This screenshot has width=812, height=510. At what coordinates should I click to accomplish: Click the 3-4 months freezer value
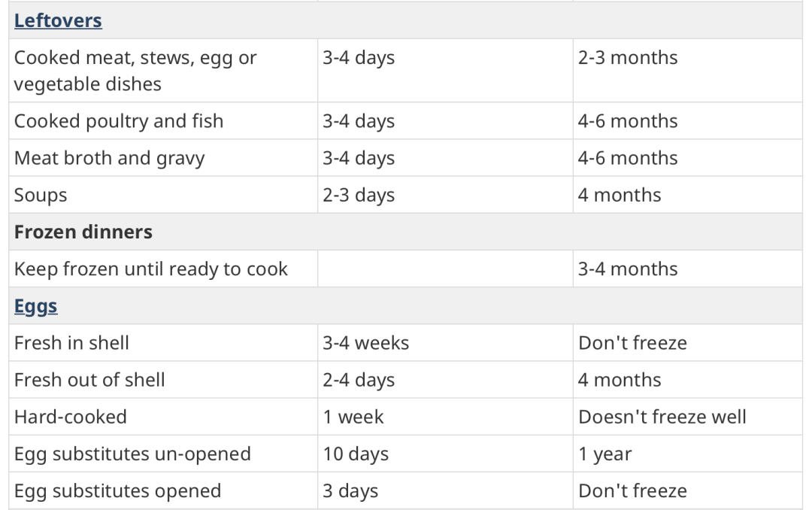pos(628,269)
